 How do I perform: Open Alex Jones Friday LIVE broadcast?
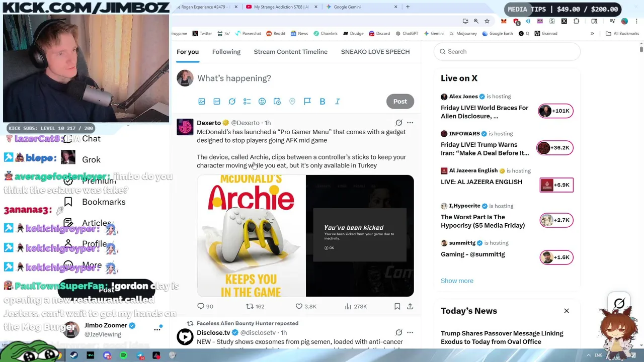tap(507, 106)
